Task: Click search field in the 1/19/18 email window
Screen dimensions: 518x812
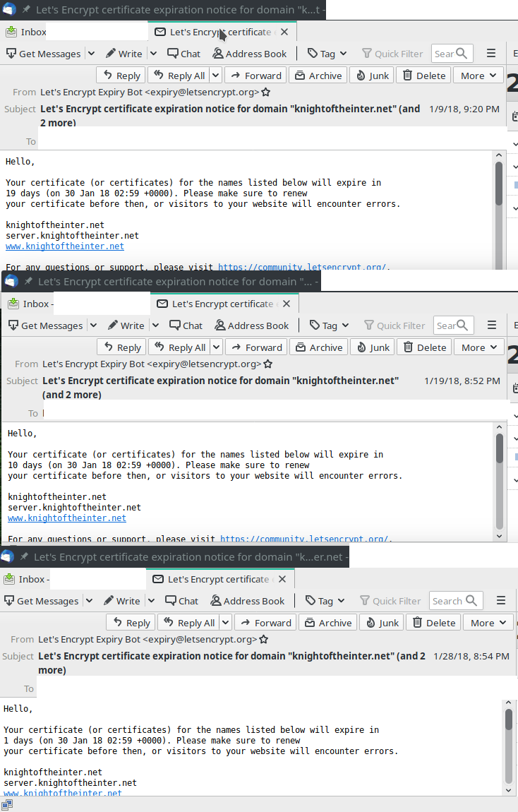Action: point(453,326)
